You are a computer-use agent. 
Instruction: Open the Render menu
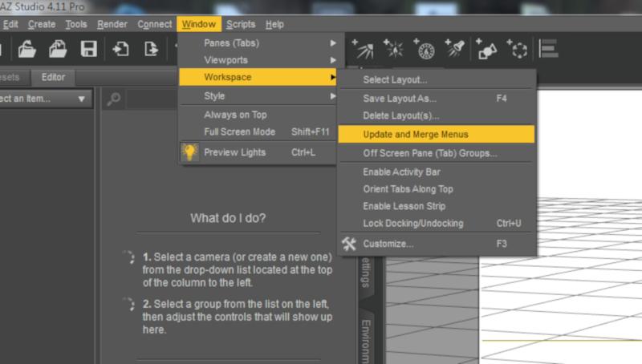[x=112, y=24]
